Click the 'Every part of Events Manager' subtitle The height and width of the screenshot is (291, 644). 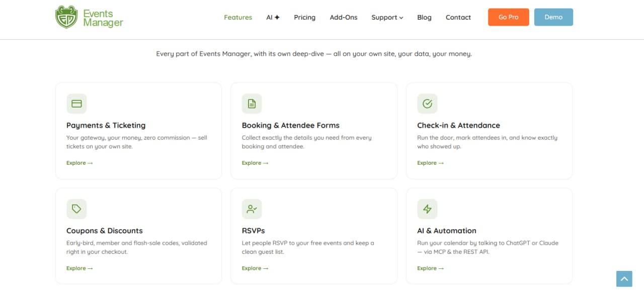(314, 54)
